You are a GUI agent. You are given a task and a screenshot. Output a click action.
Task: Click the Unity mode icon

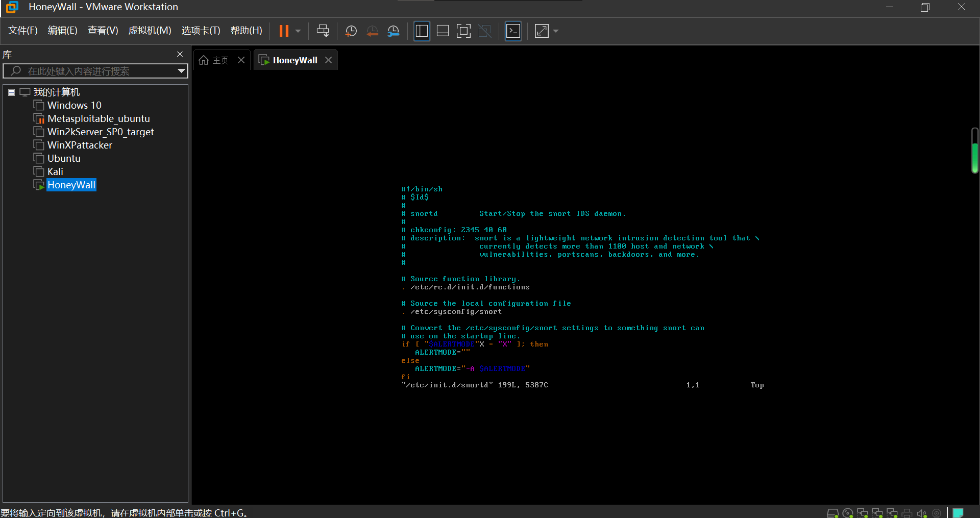485,31
